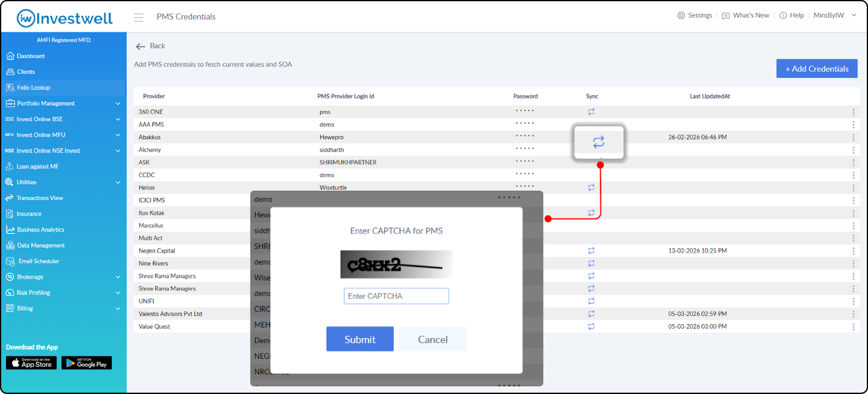Viewport: 868px width, 394px height.
Task: Click login id siddharth in Alchemy row
Action: point(331,150)
